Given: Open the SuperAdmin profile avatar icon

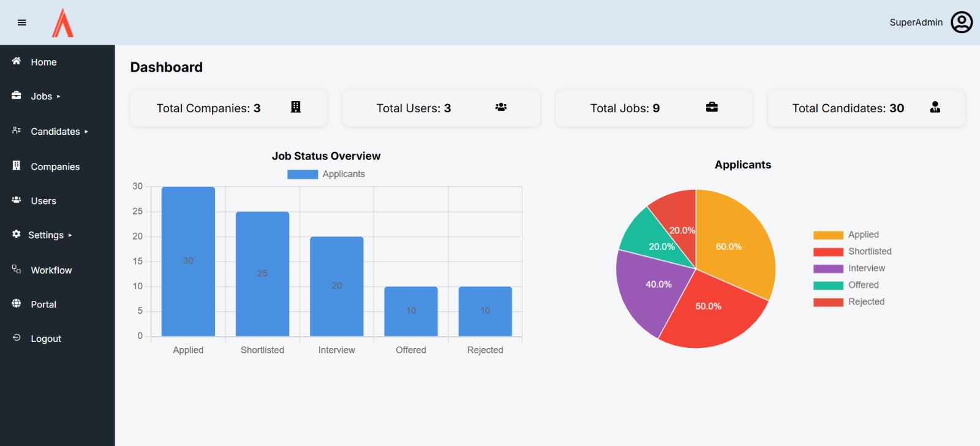Looking at the screenshot, I should click(x=961, y=22).
